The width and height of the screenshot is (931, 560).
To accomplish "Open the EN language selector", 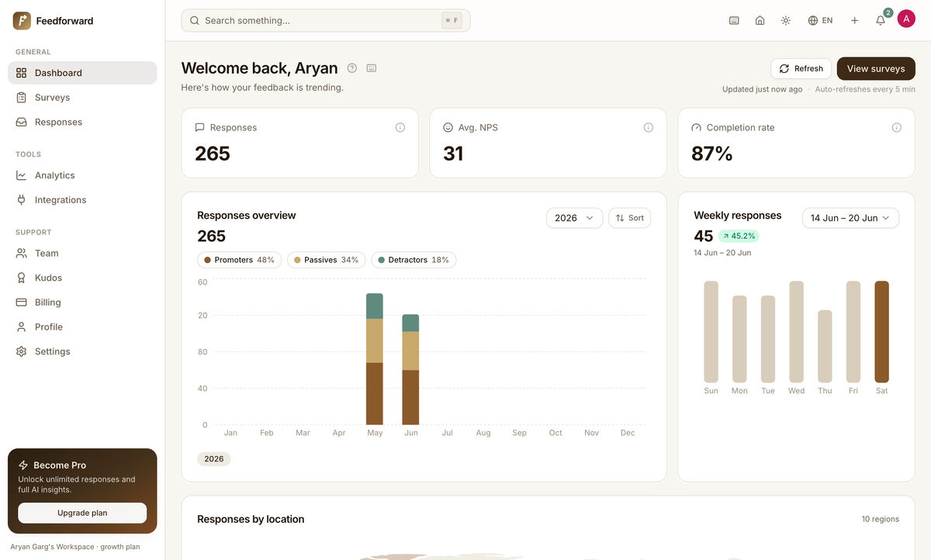I will click(x=820, y=21).
